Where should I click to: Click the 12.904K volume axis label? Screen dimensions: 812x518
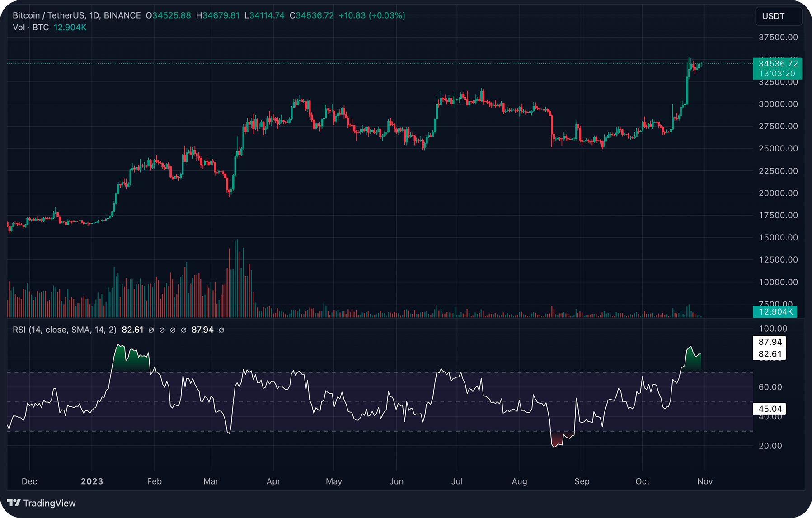(x=775, y=312)
